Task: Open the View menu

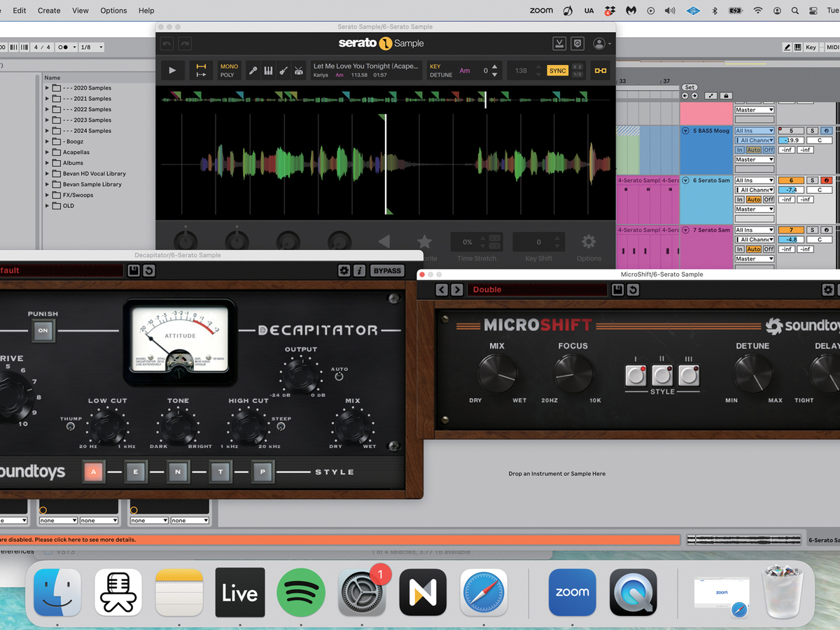Action: coord(80,10)
